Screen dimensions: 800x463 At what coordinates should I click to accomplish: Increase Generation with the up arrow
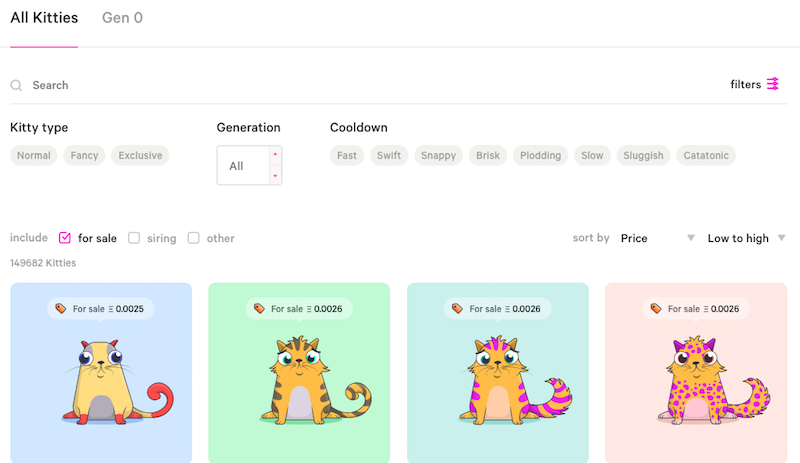tap(275, 154)
